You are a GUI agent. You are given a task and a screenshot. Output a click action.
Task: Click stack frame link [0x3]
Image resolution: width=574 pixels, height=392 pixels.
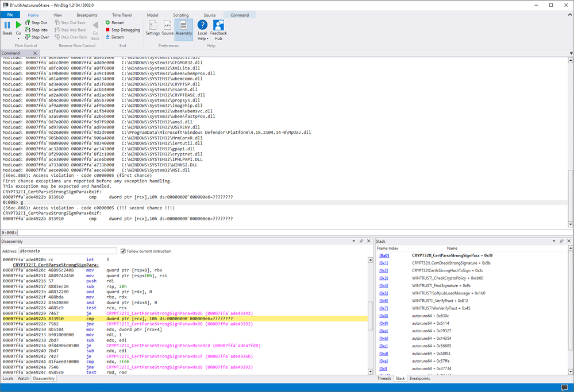pos(384,278)
